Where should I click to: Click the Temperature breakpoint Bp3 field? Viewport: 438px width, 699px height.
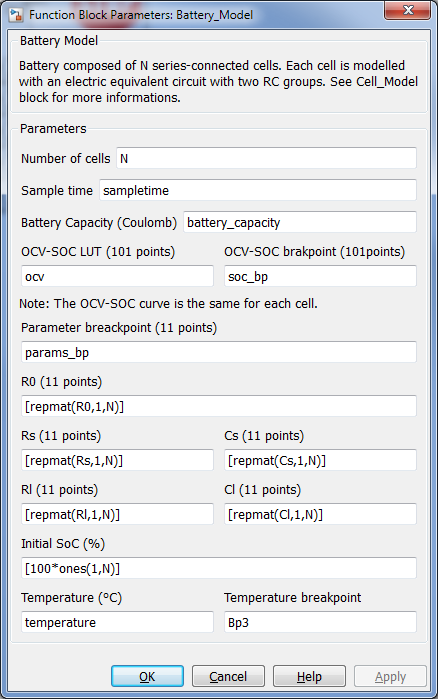click(x=320, y=622)
